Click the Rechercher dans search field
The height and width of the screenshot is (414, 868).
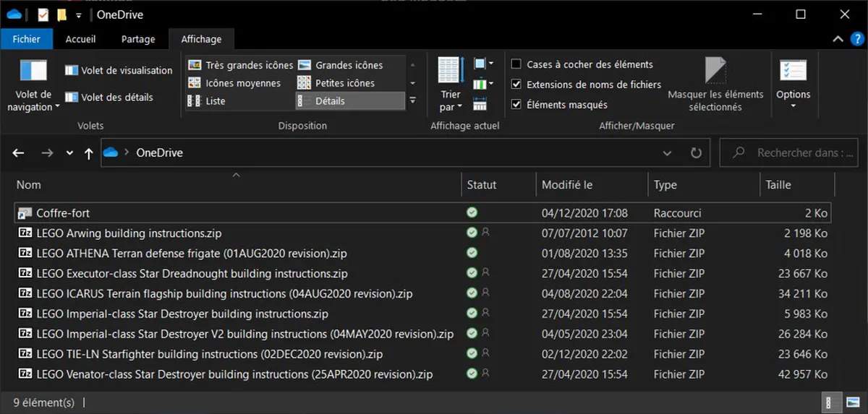(799, 153)
